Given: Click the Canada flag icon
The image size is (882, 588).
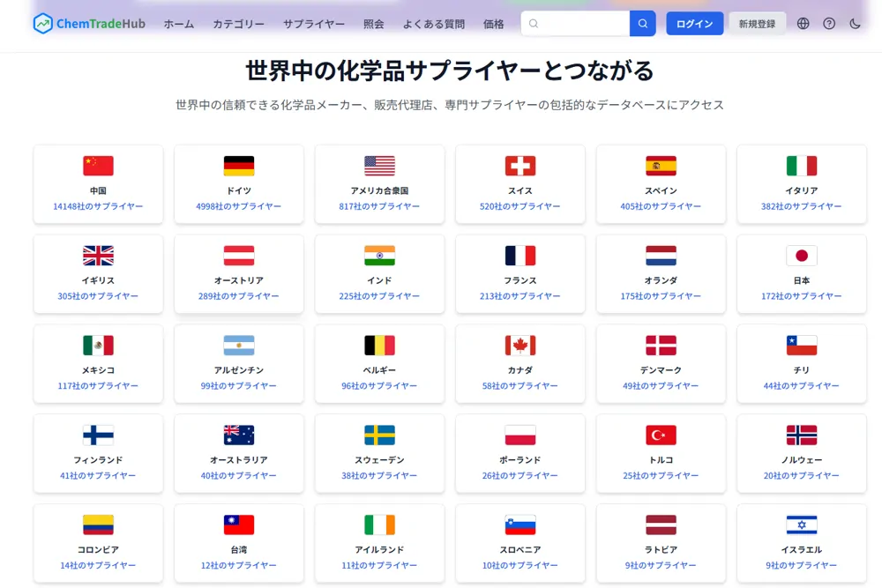Looking at the screenshot, I should pyautogui.click(x=519, y=346).
